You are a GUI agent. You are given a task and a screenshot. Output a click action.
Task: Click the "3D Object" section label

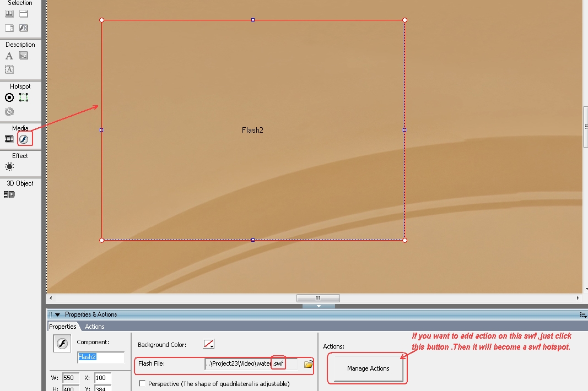[20, 183]
